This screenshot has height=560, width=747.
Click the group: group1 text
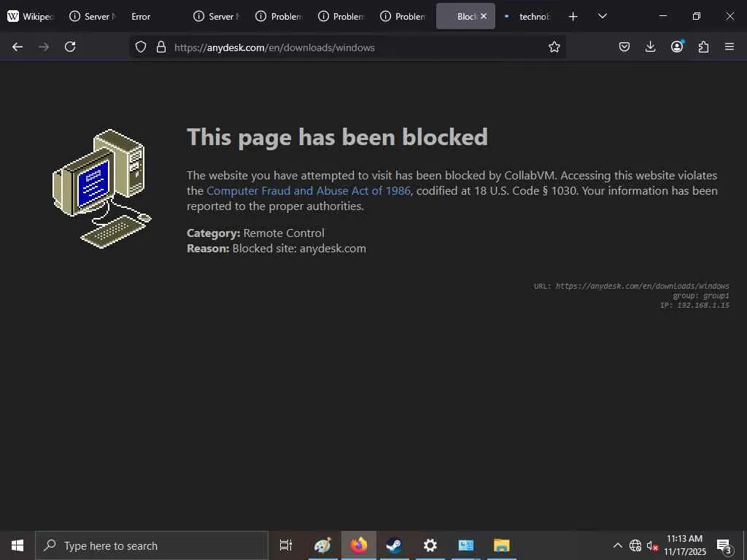pyautogui.click(x=701, y=296)
